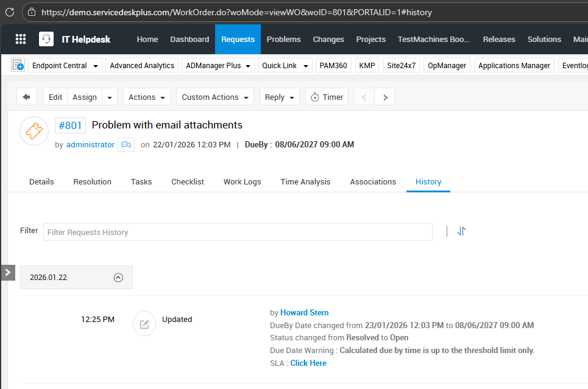
Task: Click the Filter Requests History field
Action: click(x=238, y=232)
